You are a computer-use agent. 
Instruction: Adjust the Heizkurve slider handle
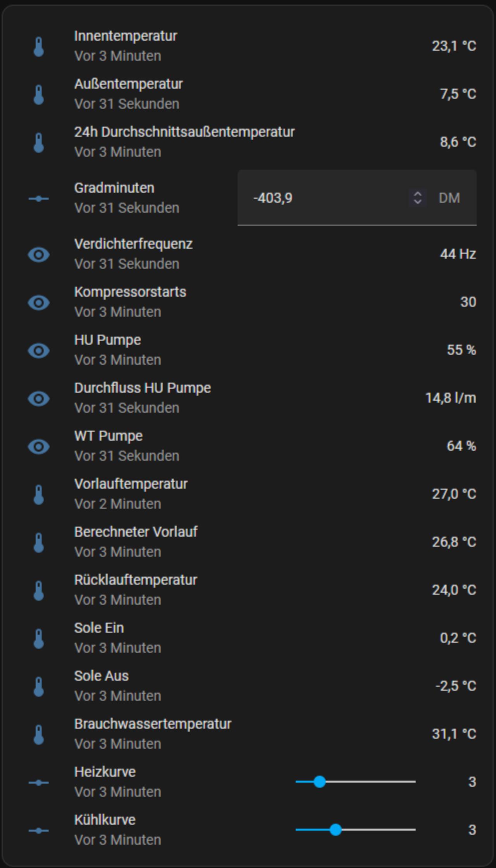(320, 782)
